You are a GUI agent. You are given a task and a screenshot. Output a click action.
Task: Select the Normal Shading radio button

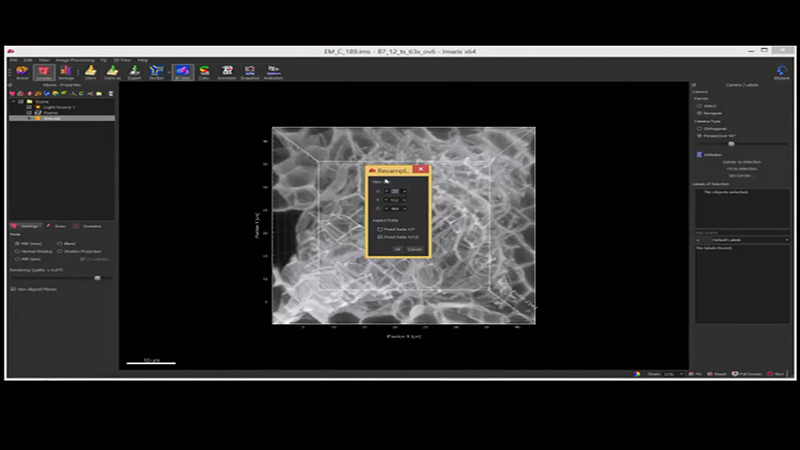click(x=17, y=251)
